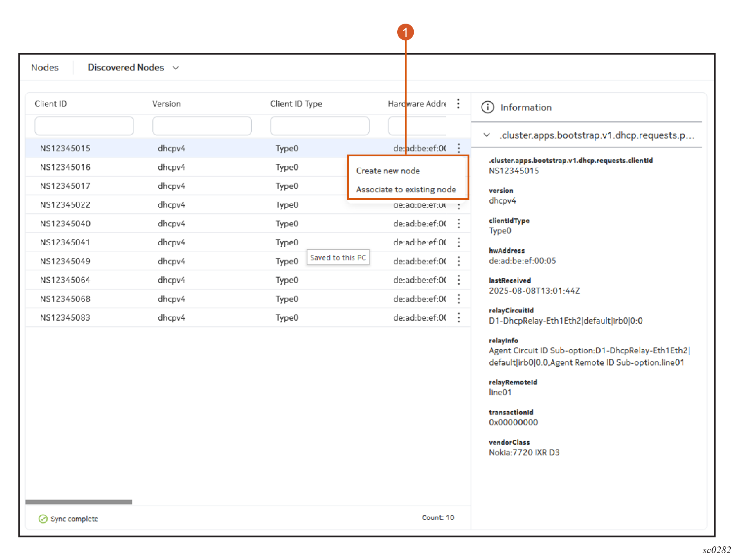Focus the Version filter input

point(202,126)
